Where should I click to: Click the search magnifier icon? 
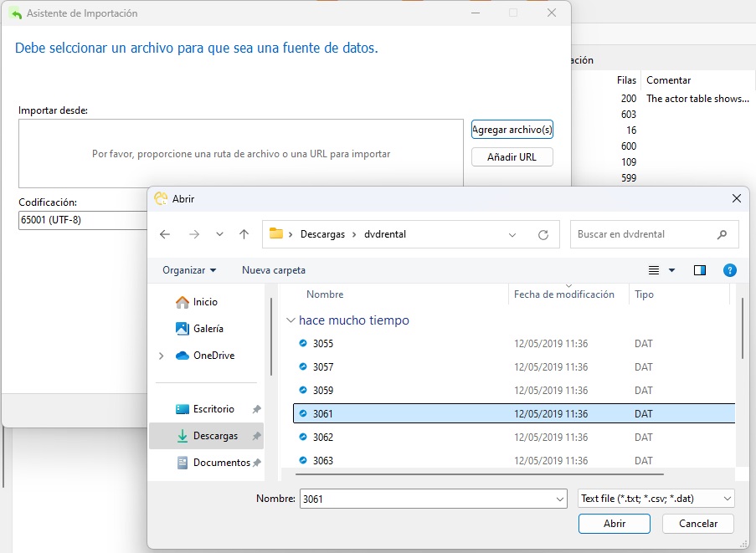point(722,234)
